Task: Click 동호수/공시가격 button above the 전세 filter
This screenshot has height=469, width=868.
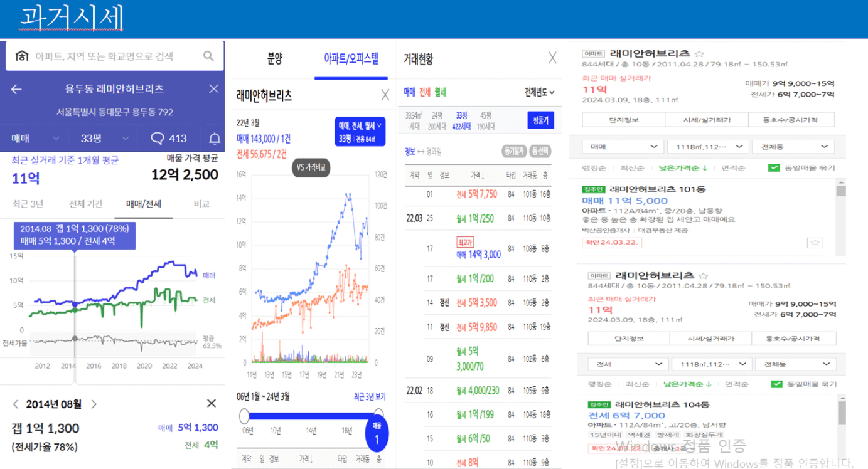Action: 793,339
